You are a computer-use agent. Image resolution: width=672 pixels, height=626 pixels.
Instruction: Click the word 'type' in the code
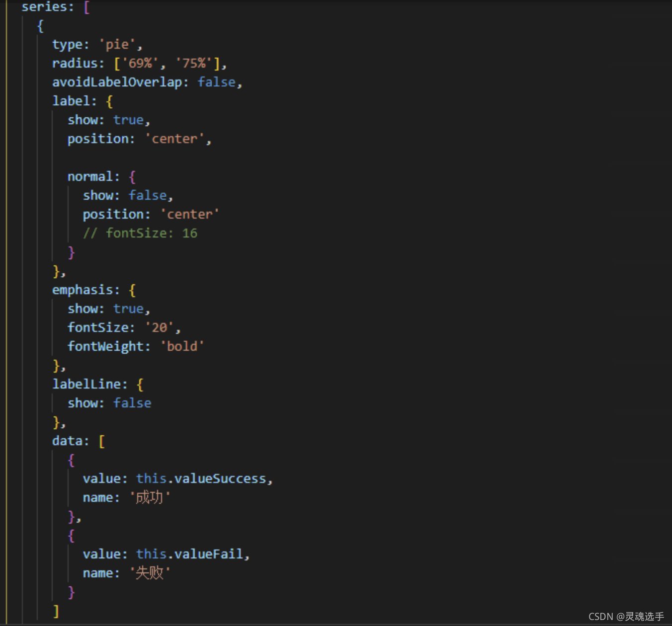point(67,45)
